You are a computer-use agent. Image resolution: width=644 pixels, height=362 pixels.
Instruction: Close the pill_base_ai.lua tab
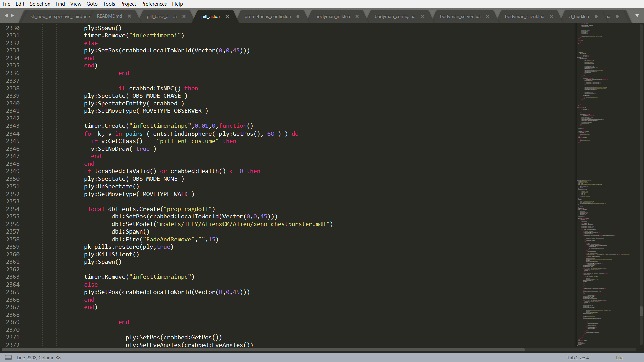tap(184, 16)
